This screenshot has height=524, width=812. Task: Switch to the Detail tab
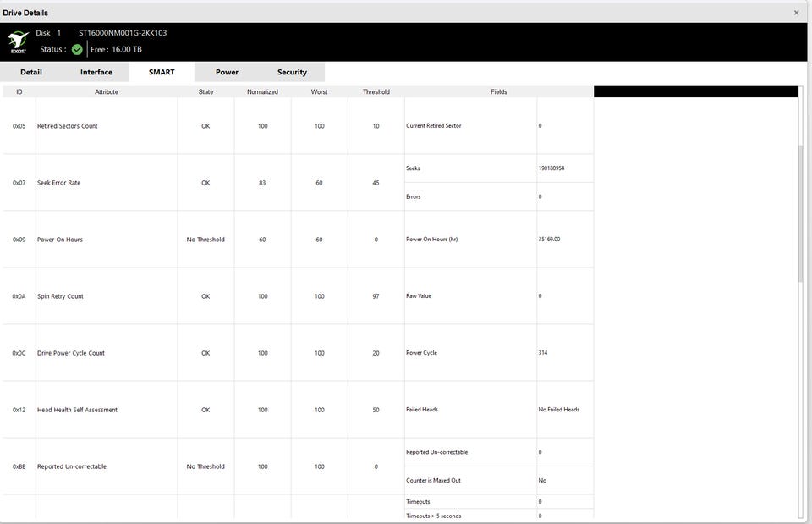31,72
